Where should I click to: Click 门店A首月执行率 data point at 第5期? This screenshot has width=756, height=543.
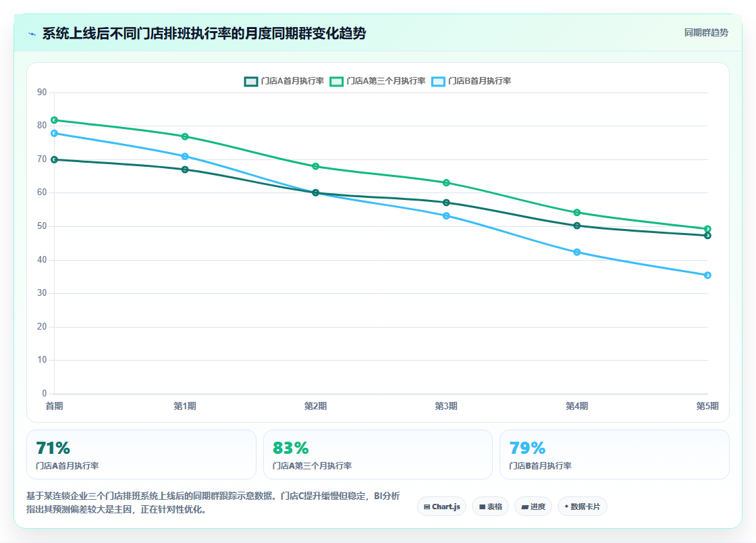[707, 235]
